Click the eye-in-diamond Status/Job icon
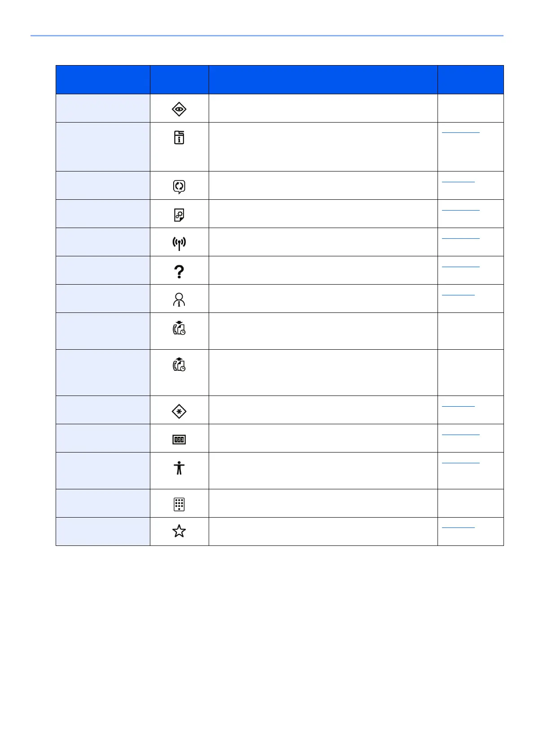Screen dimensions: 534x756 [x=179, y=109]
